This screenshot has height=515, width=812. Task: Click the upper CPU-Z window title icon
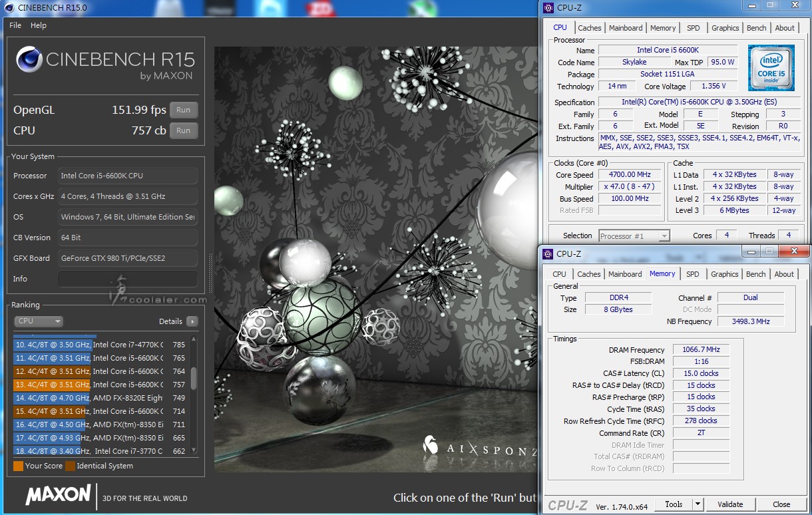pos(548,7)
